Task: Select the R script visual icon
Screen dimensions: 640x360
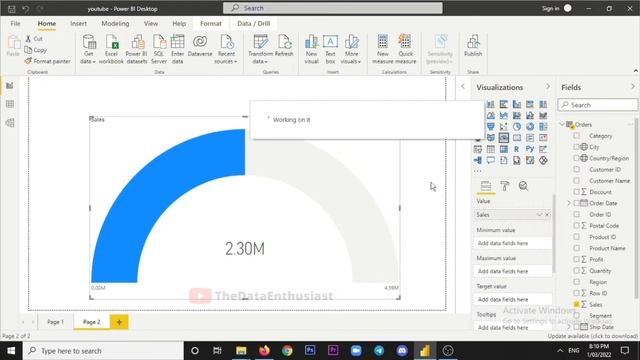Action: coord(517,149)
